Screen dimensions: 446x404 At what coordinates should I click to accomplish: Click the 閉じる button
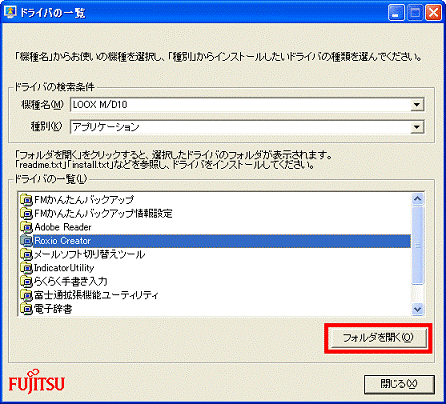[x=399, y=384]
